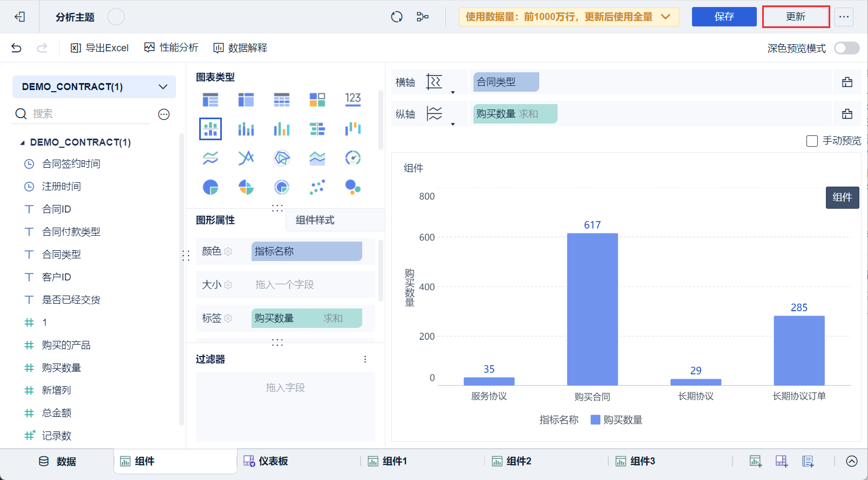Click the 购买数量 求和 pill in 纵轴
The height and width of the screenshot is (480, 868).
516,114
